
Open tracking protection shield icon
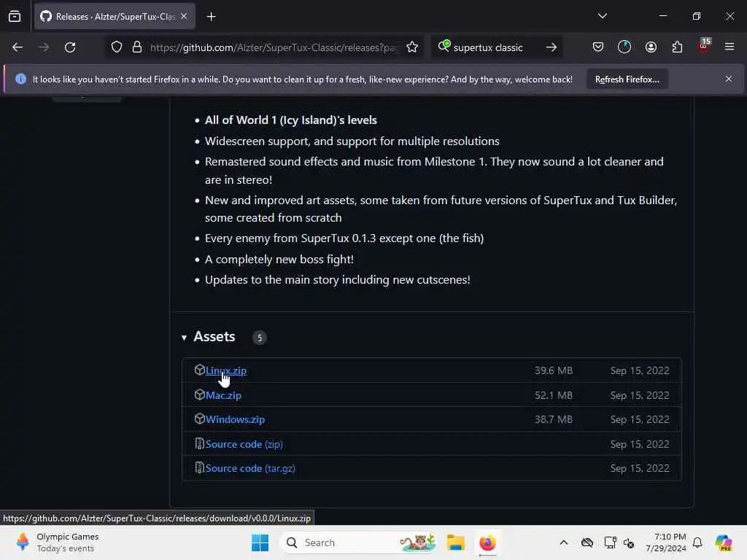click(x=117, y=47)
